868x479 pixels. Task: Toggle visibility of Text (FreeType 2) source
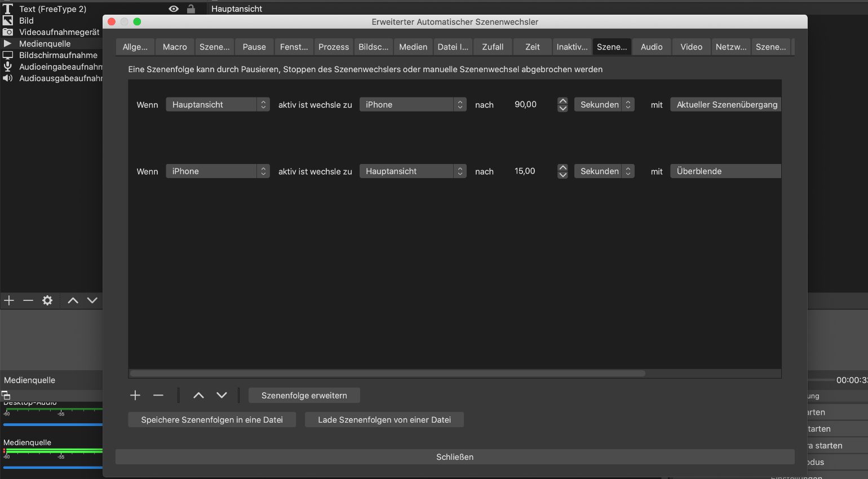pos(174,9)
